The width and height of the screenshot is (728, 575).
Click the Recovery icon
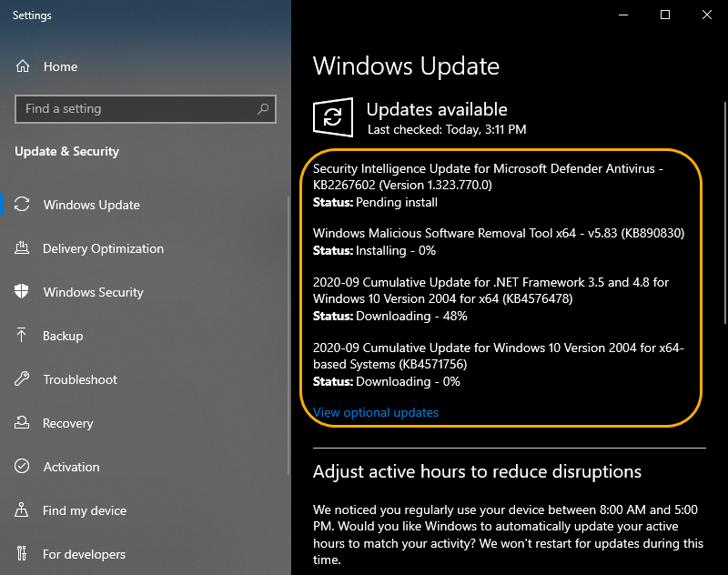pos(22,422)
